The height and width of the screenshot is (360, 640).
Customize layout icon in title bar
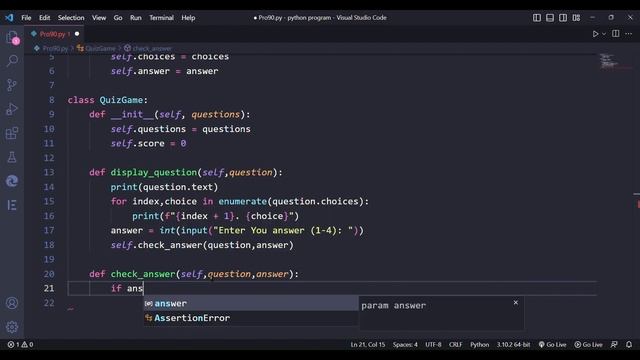[576, 18]
